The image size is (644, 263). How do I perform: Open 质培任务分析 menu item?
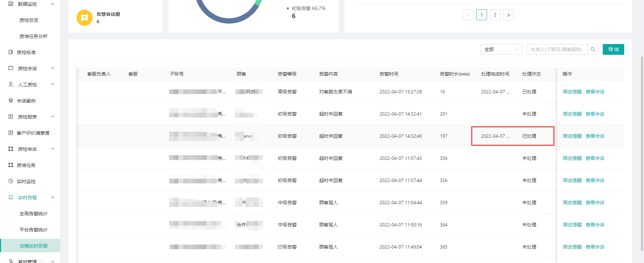34,36
